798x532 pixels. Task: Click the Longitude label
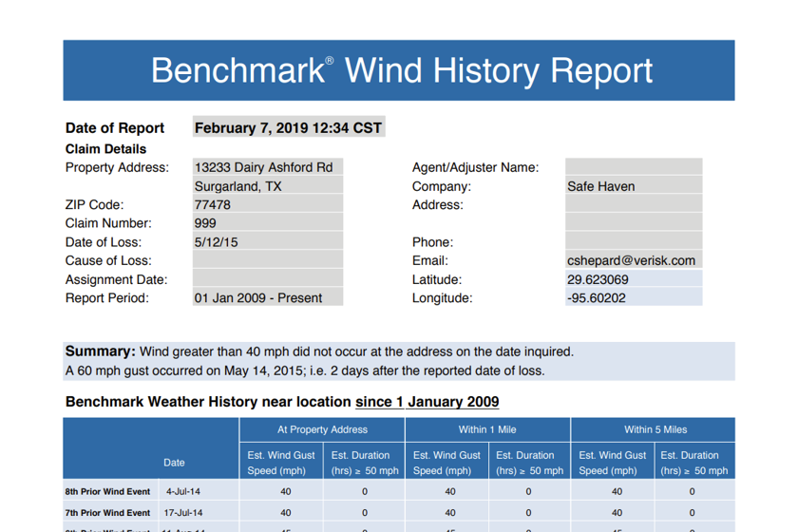click(x=443, y=297)
